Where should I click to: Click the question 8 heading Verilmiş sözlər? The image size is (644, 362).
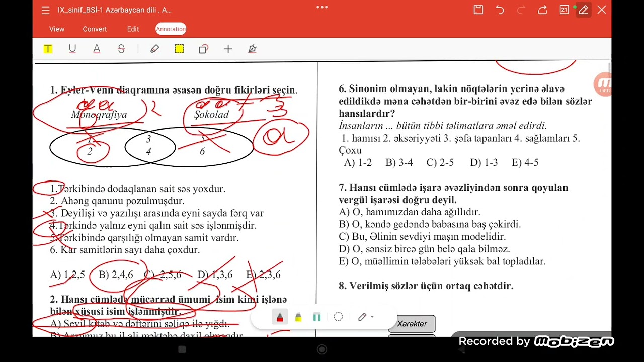tap(426, 286)
